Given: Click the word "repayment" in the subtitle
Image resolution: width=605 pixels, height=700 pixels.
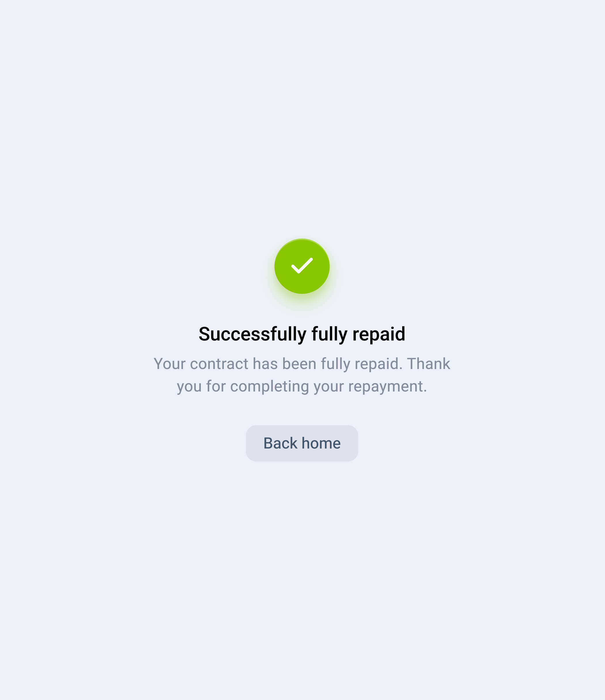Looking at the screenshot, I should click(386, 386).
